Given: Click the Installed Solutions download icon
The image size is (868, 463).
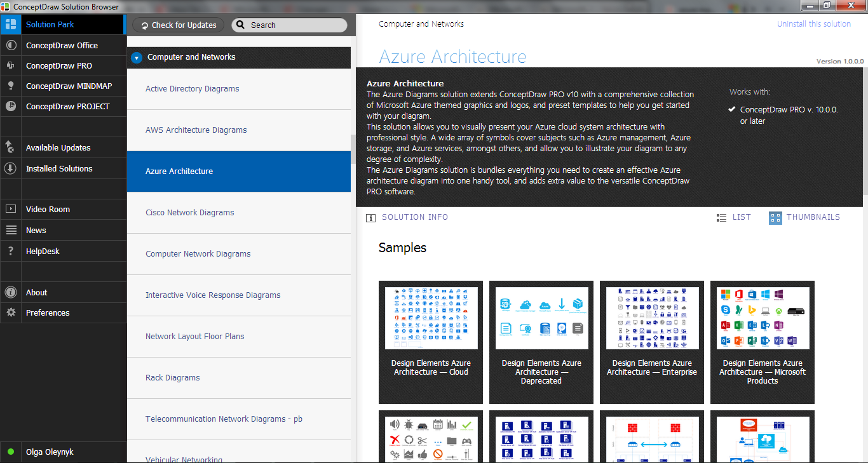Looking at the screenshot, I should tap(11, 168).
